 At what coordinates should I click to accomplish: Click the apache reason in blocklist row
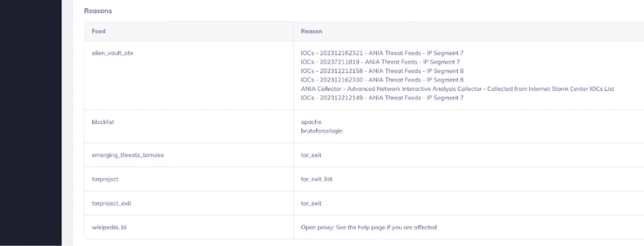311,122
